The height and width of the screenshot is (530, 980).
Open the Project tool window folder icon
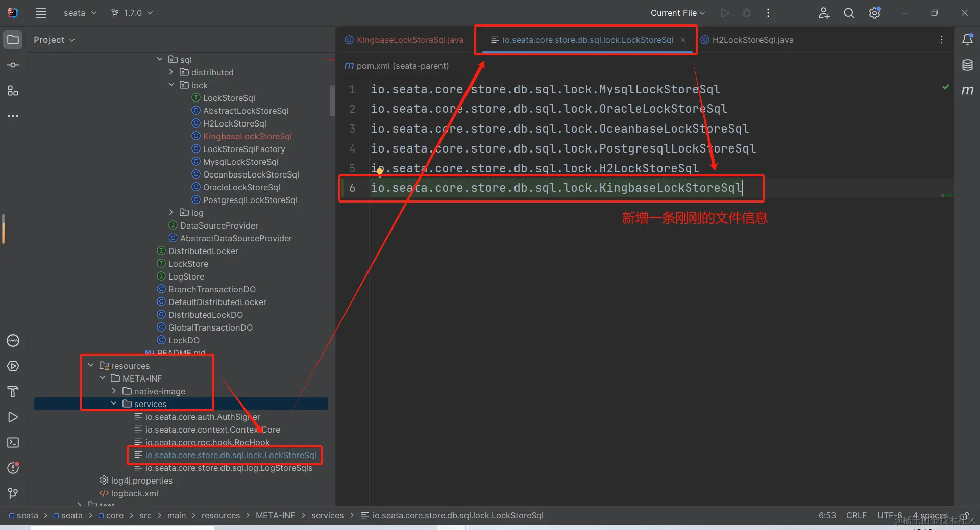pos(13,40)
